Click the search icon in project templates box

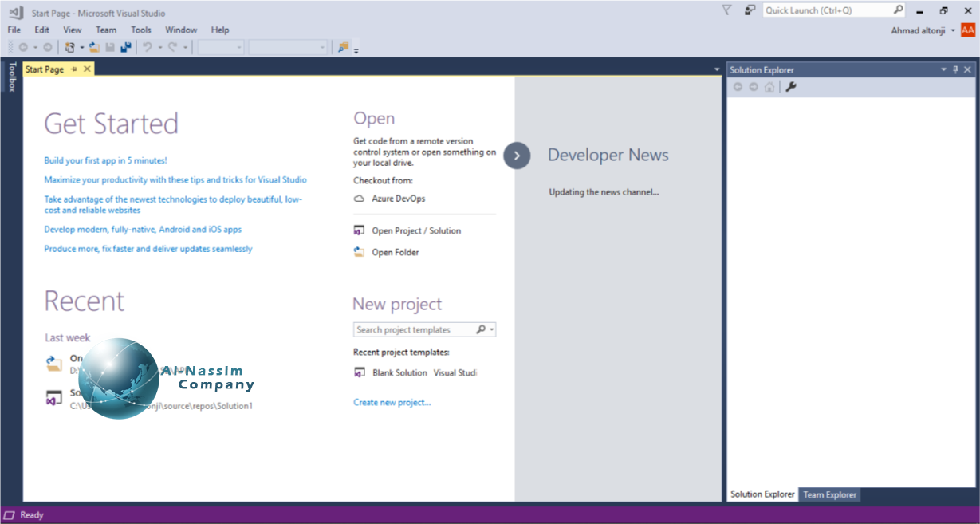481,329
